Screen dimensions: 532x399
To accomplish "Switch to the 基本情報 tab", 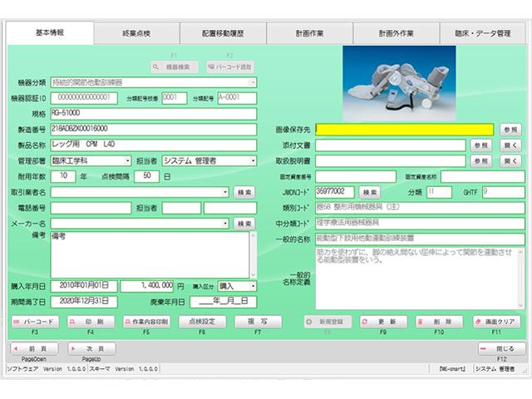I will tap(50, 33).
